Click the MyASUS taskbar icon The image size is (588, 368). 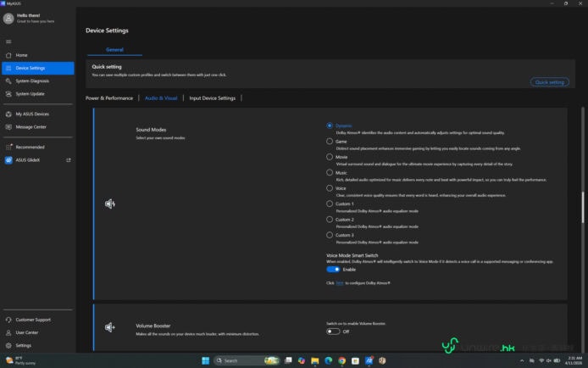pyautogui.click(x=369, y=360)
